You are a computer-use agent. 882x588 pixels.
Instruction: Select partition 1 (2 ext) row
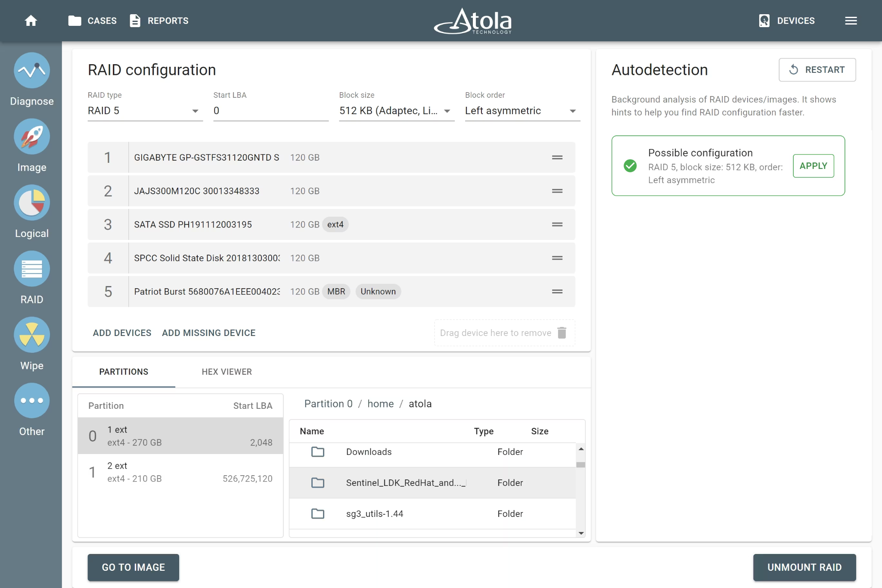[180, 472]
